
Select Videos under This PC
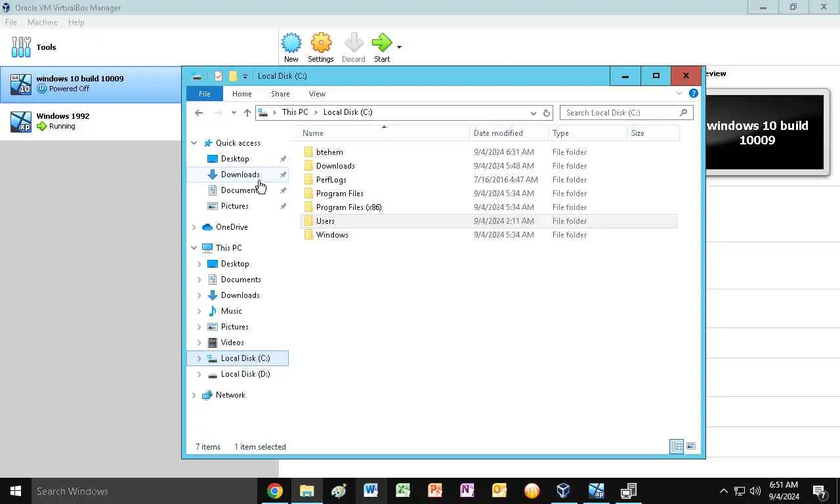[x=232, y=343]
